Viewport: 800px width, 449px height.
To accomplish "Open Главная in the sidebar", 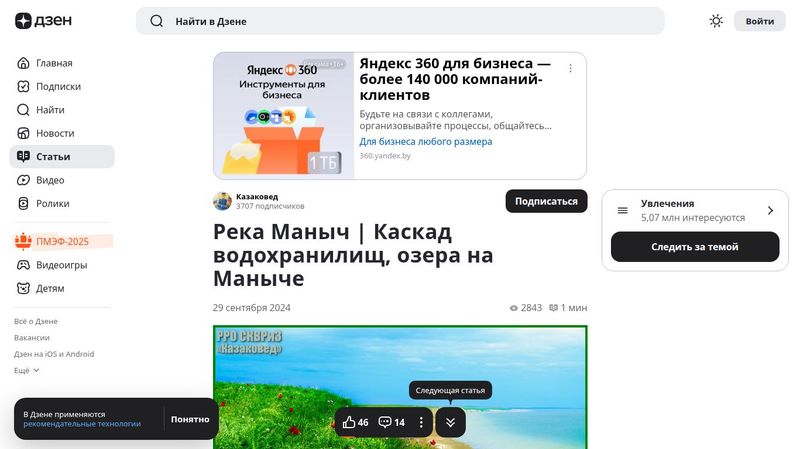I will [62, 63].
